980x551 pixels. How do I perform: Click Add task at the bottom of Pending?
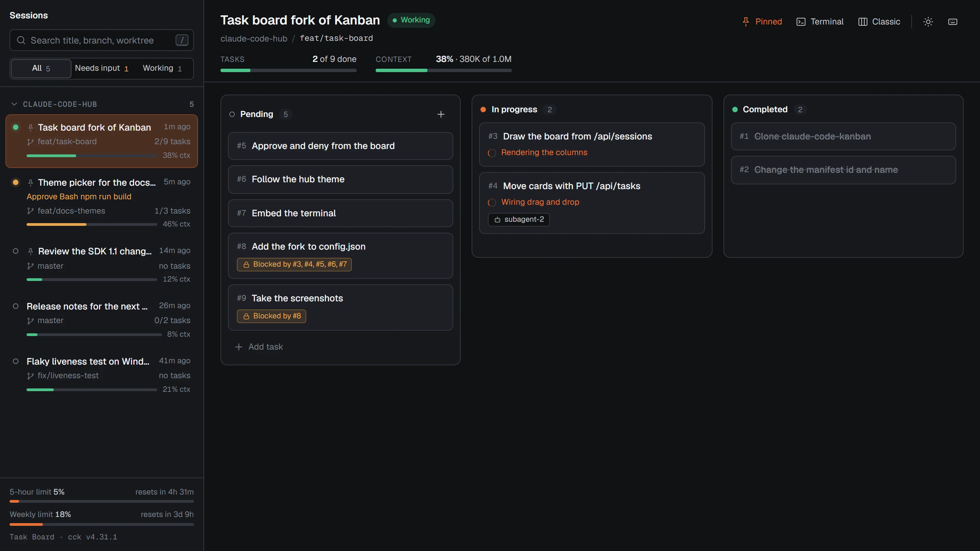tap(259, 347)
